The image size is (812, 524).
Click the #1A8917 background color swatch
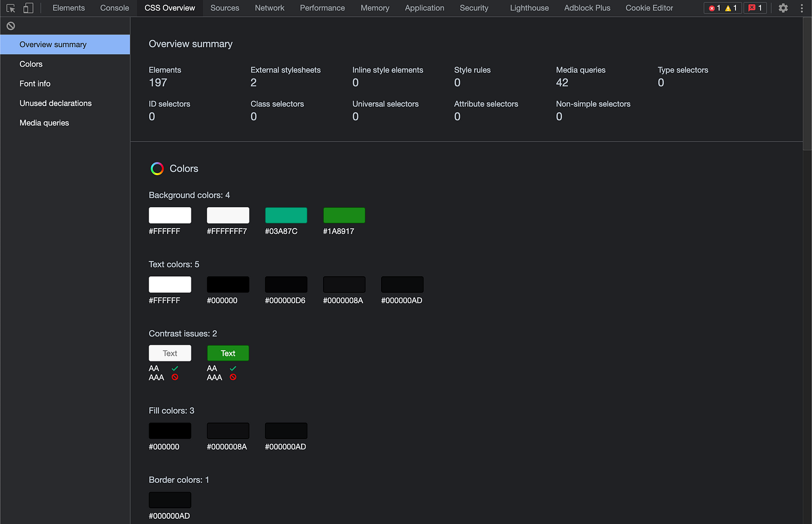pos(344,215)
